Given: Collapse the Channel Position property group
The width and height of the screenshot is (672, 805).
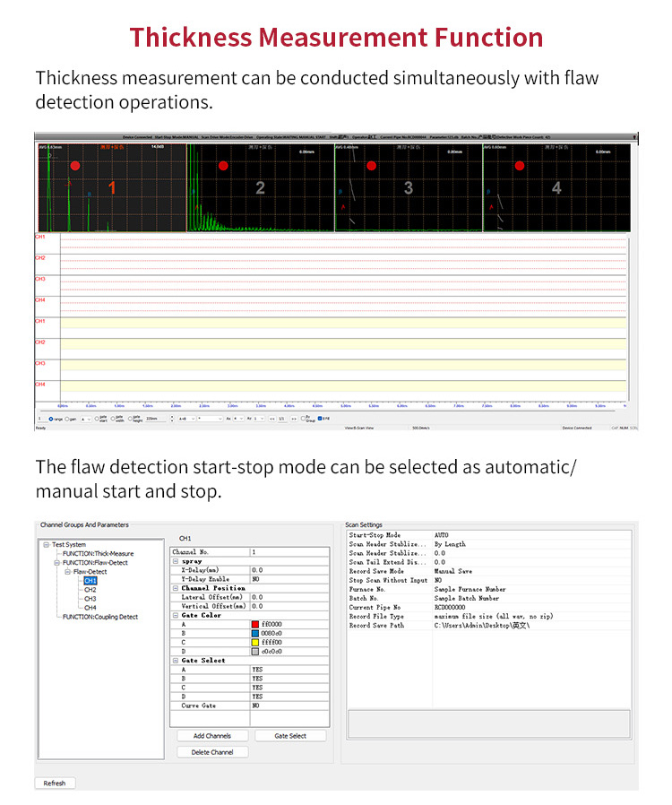Looking at the screenshot, I should 175,588.
